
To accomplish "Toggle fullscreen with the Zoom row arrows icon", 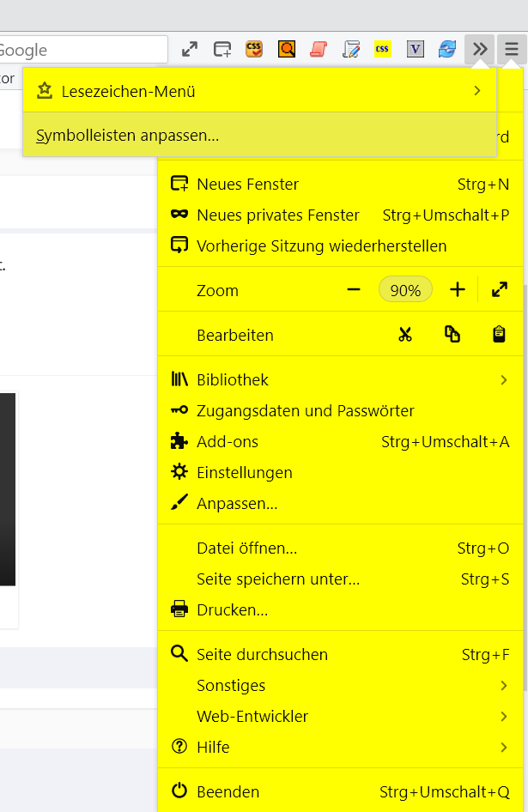I will (x=500, y=290).
